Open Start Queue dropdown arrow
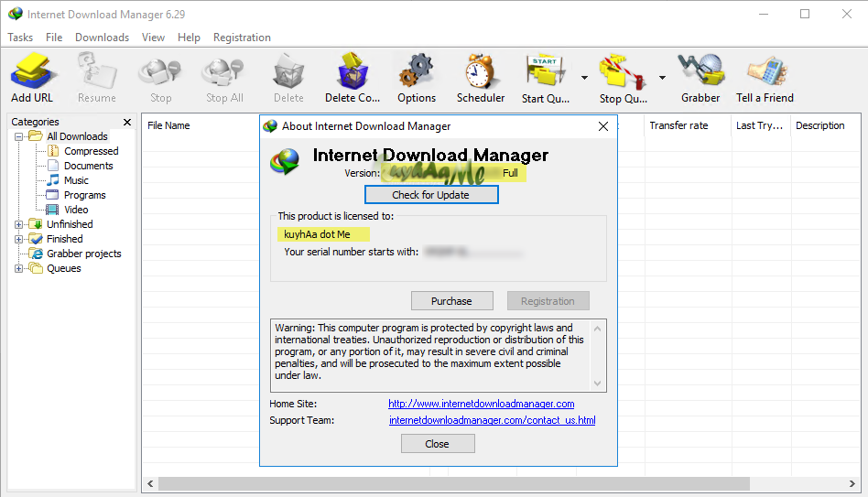This screenshot has width=868, height=497. [x=584, y=78]
